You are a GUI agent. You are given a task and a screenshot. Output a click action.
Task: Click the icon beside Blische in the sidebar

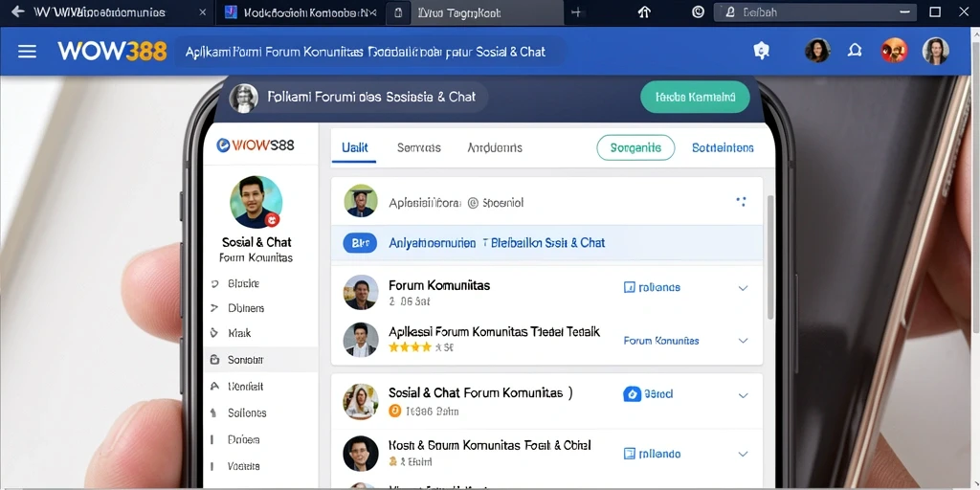point(214,283)
